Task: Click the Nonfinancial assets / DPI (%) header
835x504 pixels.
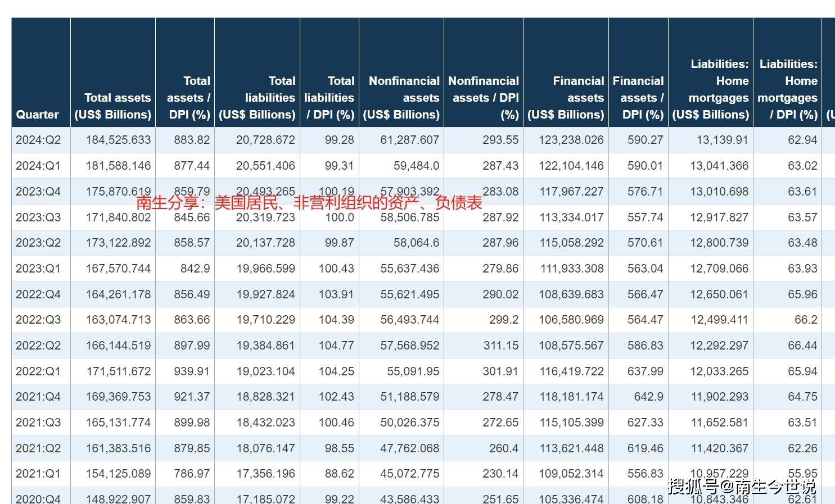Action: (484, 98)
